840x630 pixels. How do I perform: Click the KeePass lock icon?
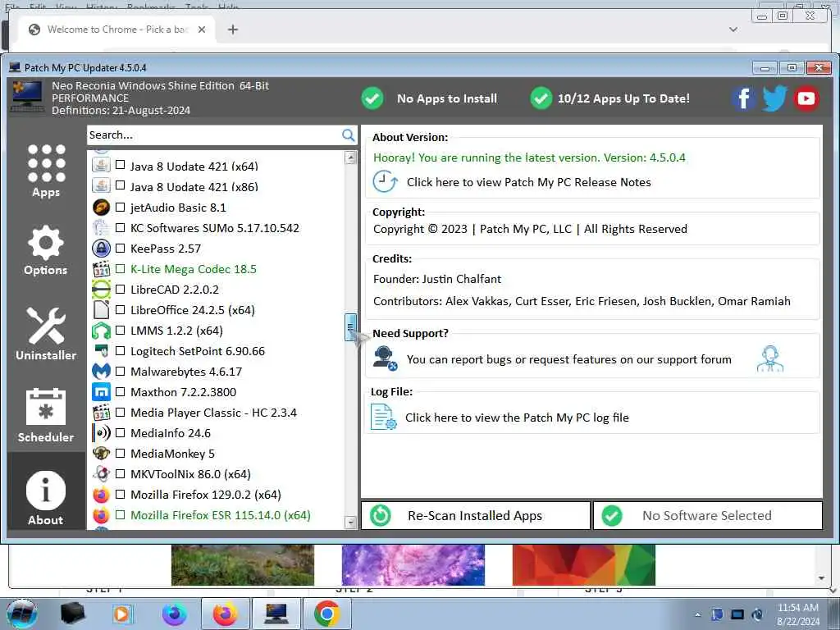[x=101, y=248]
